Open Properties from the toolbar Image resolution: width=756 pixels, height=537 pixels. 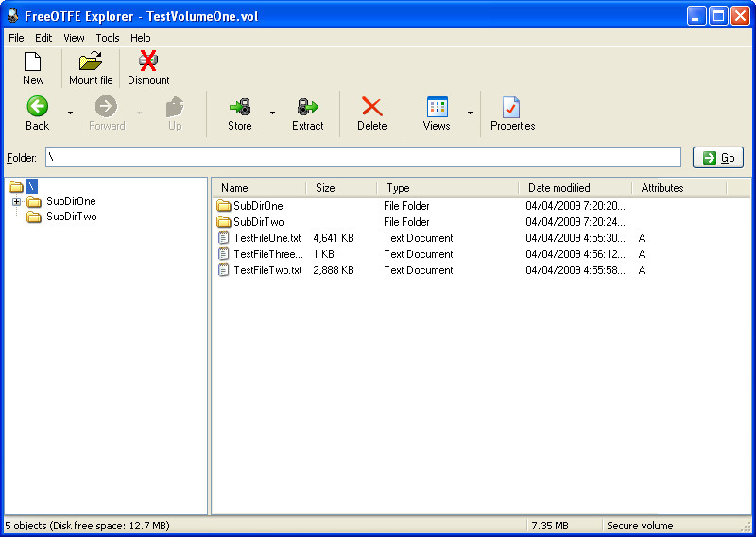pyautogui.click(x=511, y=107)
